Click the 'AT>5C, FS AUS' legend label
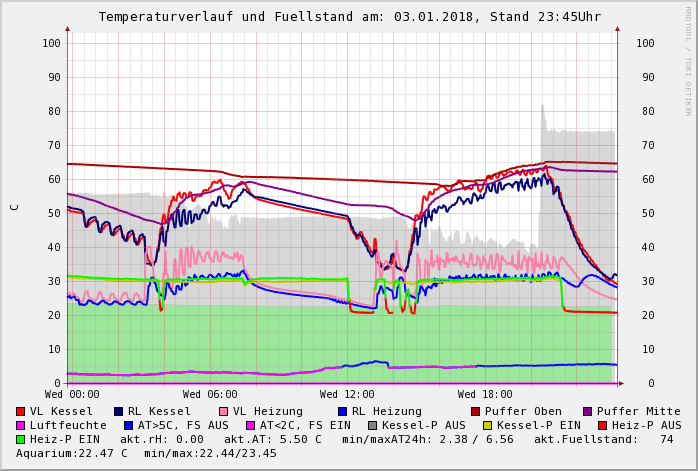This screenshot has width=698, height=471. click(183, 425)
